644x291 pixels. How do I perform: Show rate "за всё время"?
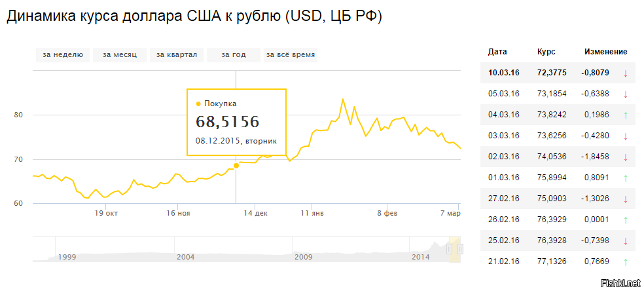(x=291, y=54)
